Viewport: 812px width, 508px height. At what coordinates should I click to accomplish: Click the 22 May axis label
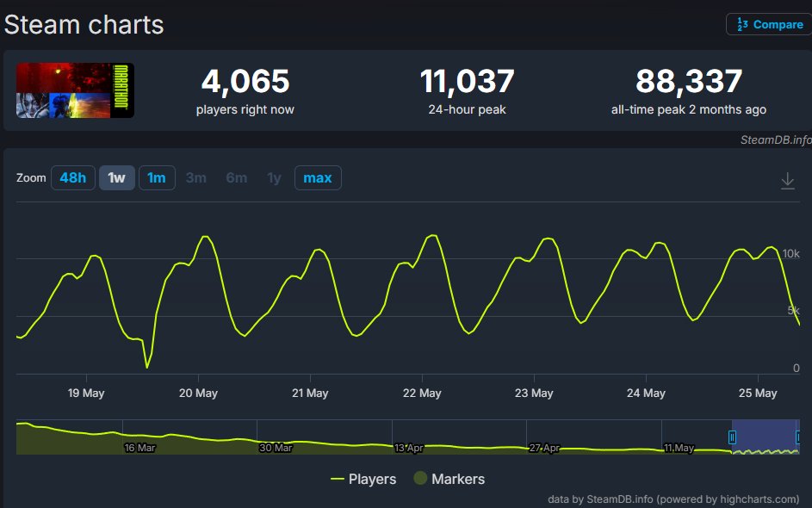(422, 393)
